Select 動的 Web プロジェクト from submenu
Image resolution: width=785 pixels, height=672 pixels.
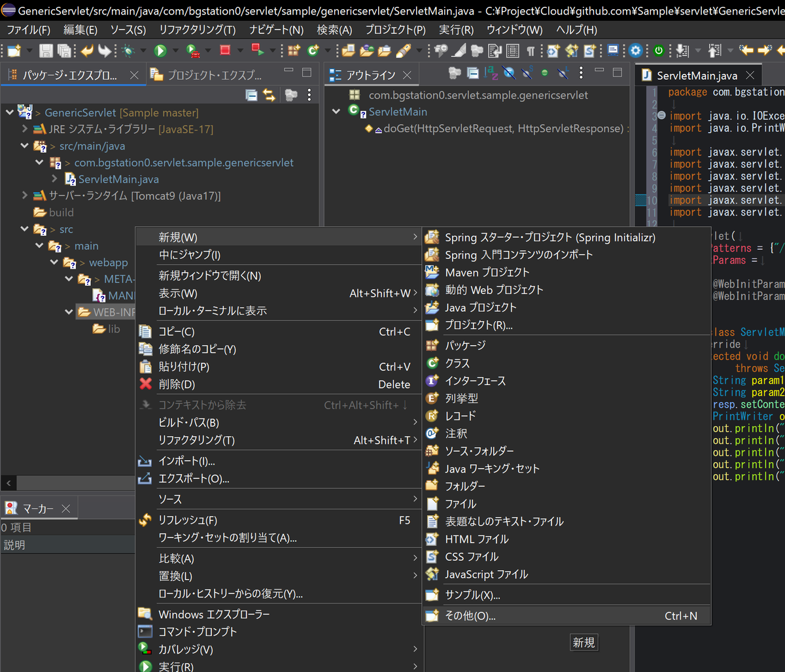pyautogui.click(x=567, y=290)
